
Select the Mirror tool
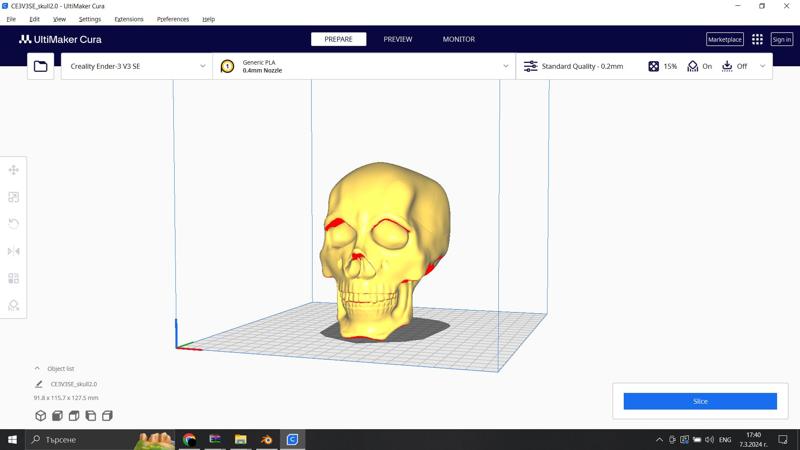[x=14, y=251]
